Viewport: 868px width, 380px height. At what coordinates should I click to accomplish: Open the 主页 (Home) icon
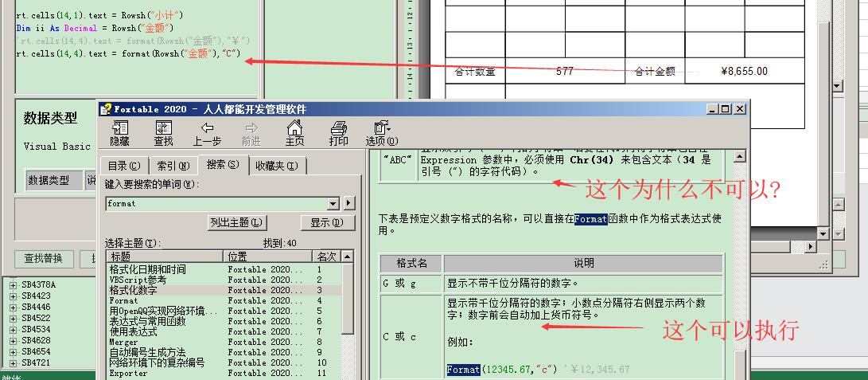tap(294, 133)
